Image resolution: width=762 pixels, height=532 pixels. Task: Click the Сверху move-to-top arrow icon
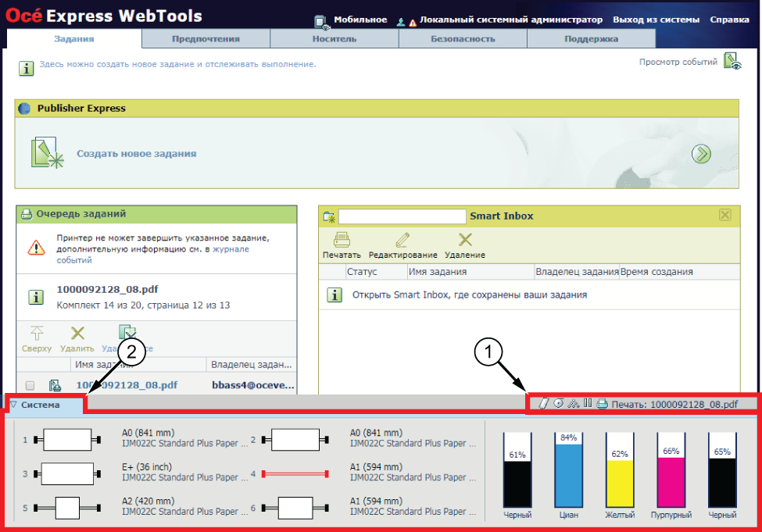coord(37,334)
